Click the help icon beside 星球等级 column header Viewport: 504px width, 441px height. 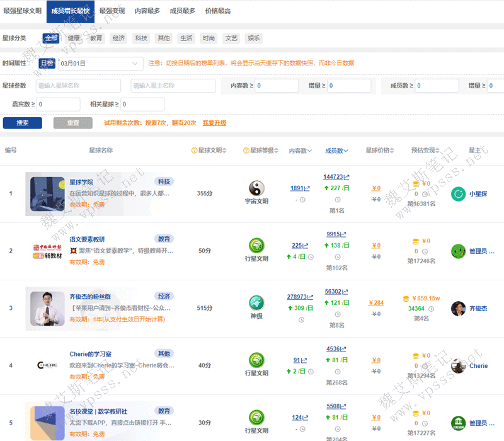tap(246, 151)
